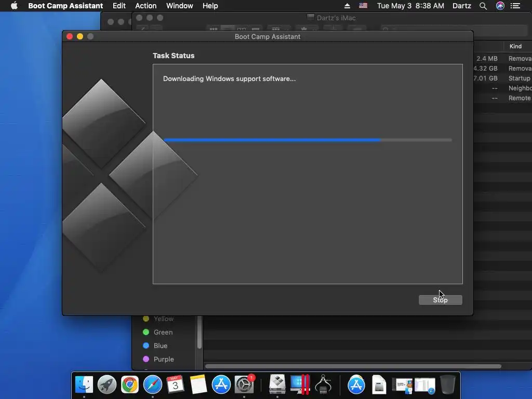Open Trash from the Dock
This screenshot has width=532, height=399.
[447, 385]
